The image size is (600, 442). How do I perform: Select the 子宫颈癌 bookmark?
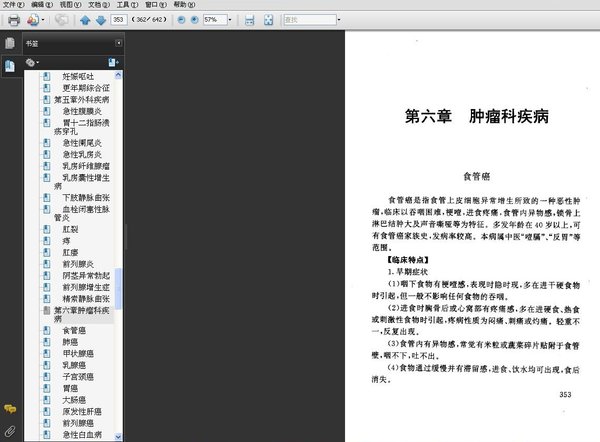click(x=78, y=377)
